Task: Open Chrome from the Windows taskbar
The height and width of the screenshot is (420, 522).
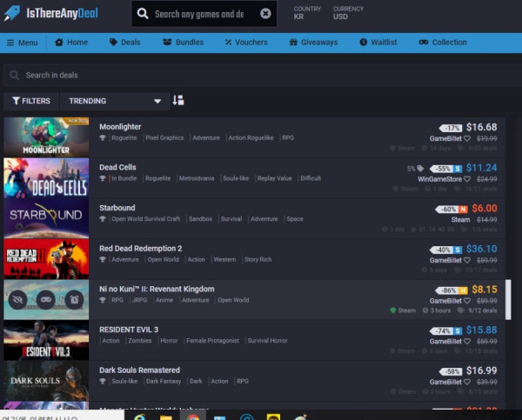Action: [x=192, y=417]
